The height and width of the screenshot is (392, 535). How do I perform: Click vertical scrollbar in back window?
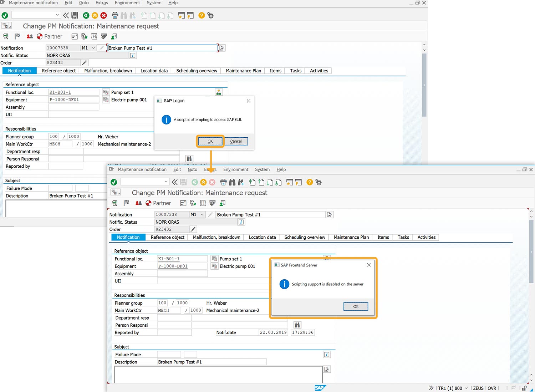424,85
